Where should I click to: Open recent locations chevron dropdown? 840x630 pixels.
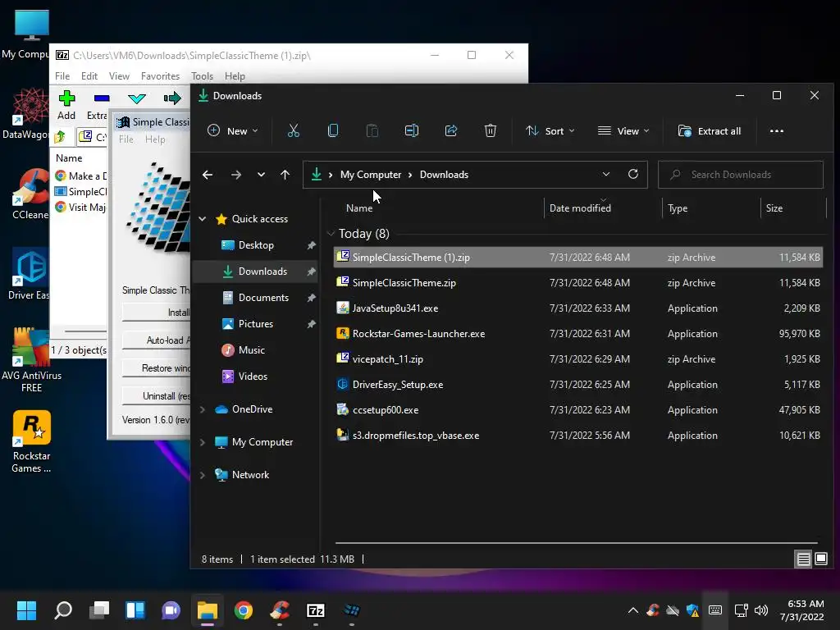pos(261,175)
